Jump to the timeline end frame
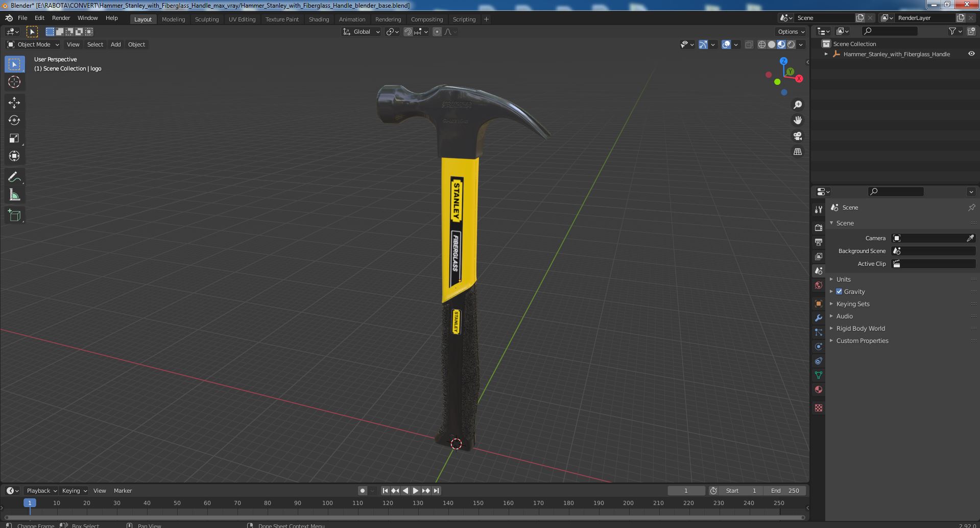Viewport: 980px width, 528px height. [436, 491]
